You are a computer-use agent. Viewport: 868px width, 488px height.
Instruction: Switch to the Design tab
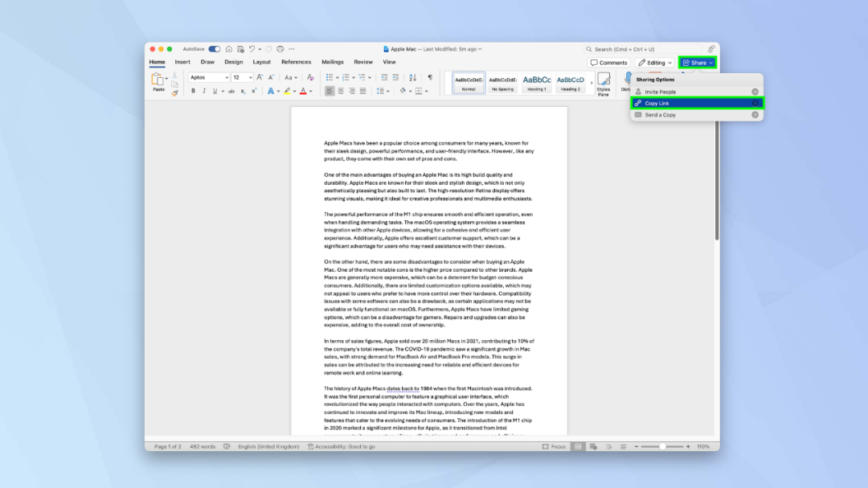pyautogui.click(x=234, y=62)
